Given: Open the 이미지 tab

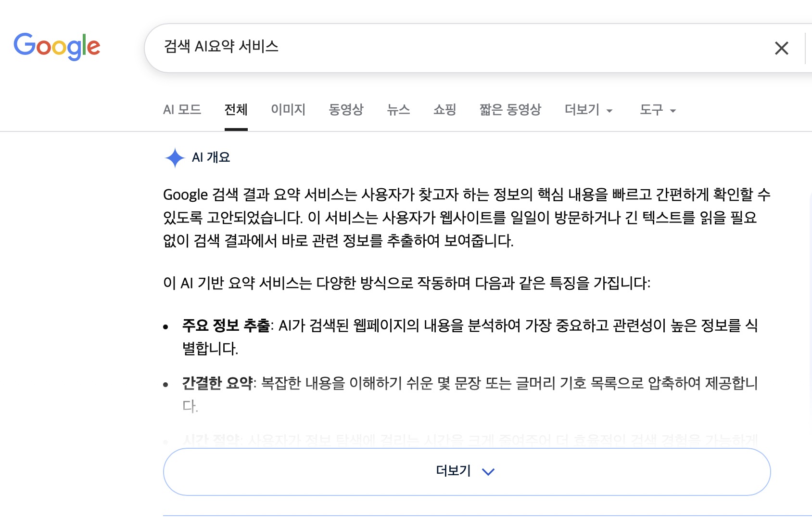Looking at the screenshot, I should (x=288, y=110).
